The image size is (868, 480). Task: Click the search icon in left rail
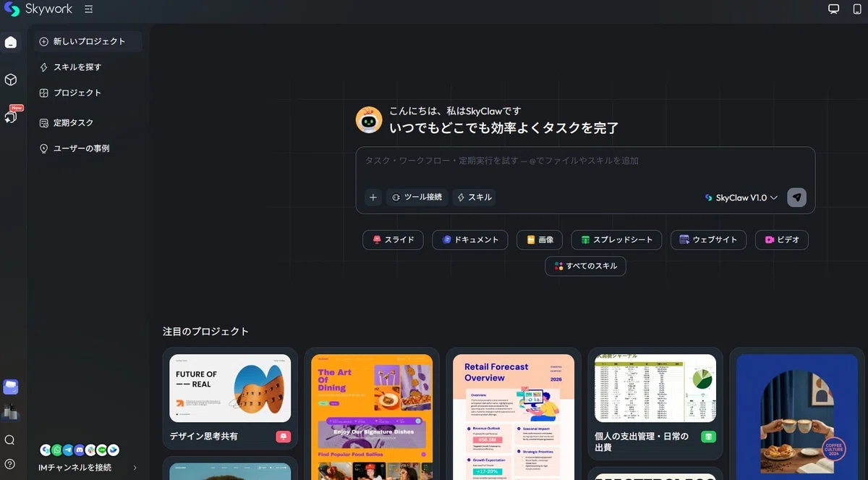(x=9, y=440)
